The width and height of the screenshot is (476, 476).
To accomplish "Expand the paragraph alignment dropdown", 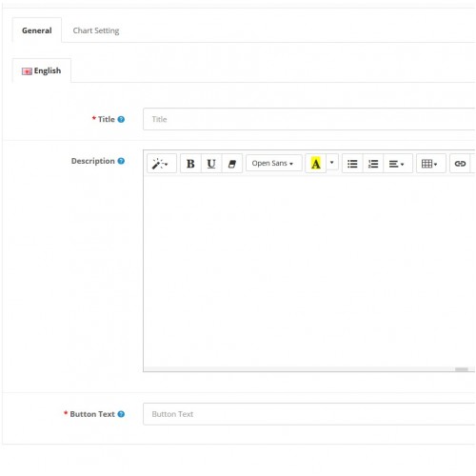I will [x=398, y=164].
